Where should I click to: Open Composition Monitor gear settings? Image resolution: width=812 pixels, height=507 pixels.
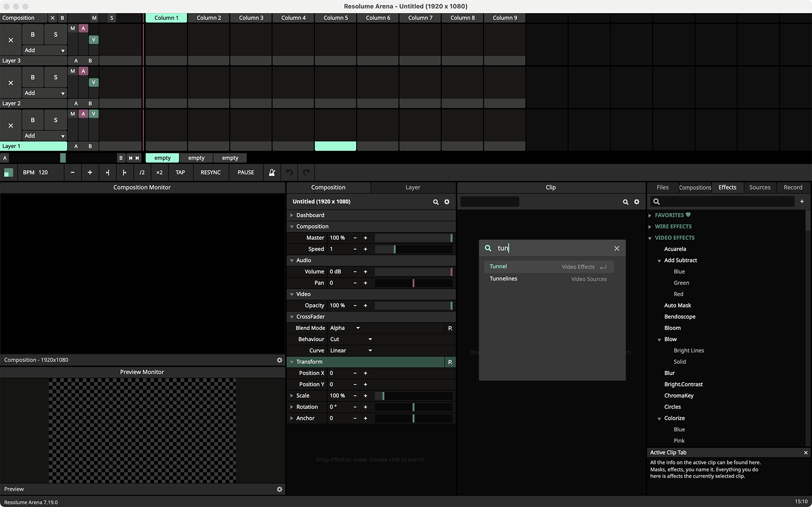point(280,360)
